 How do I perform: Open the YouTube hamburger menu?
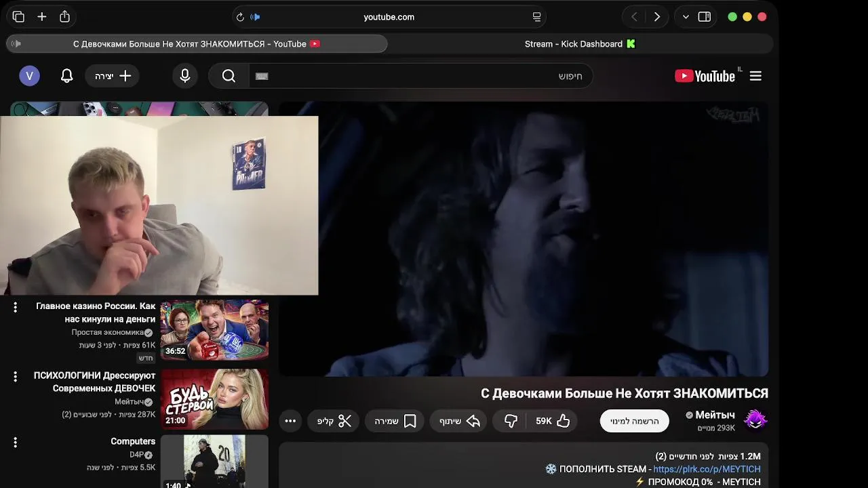pyautogui.click(x=755, y=76)
